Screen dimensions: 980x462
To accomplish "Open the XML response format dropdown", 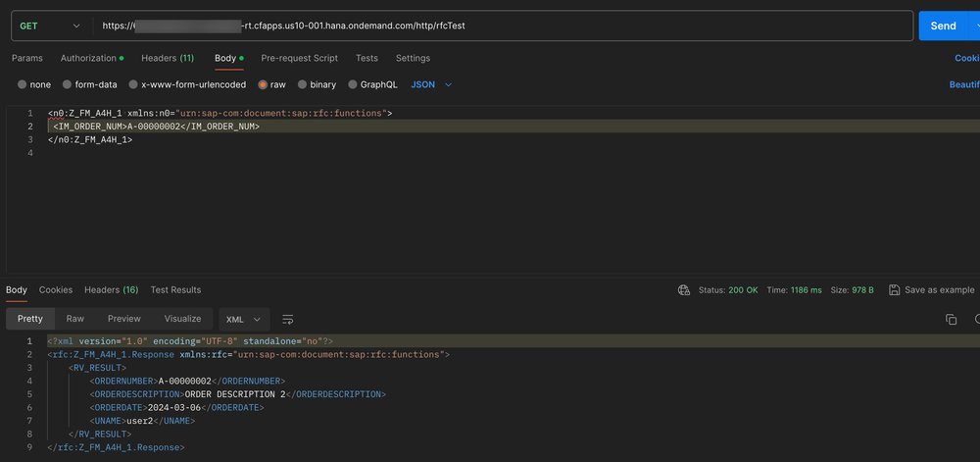I will 244,320.
